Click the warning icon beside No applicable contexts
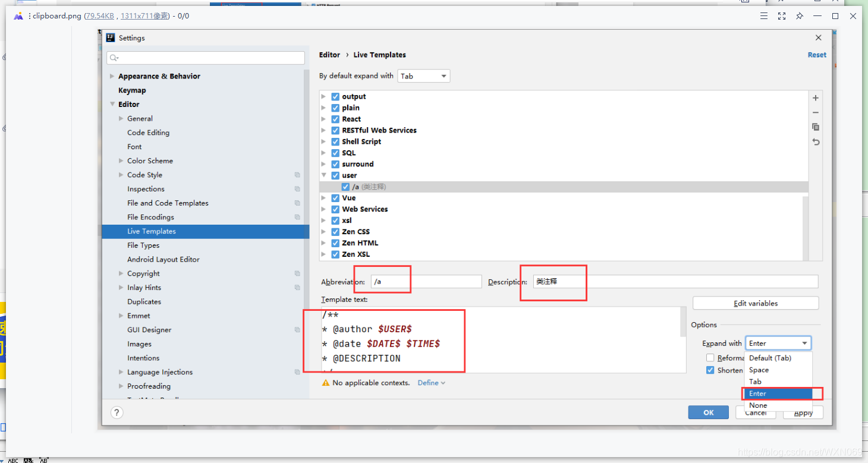 pyautogui.click(x=325, y=383)
